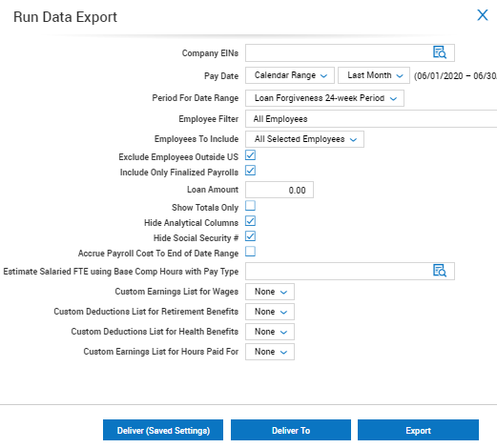Open the Company EINs lookup icon
497x448 pixels.
tap(440, 52)
